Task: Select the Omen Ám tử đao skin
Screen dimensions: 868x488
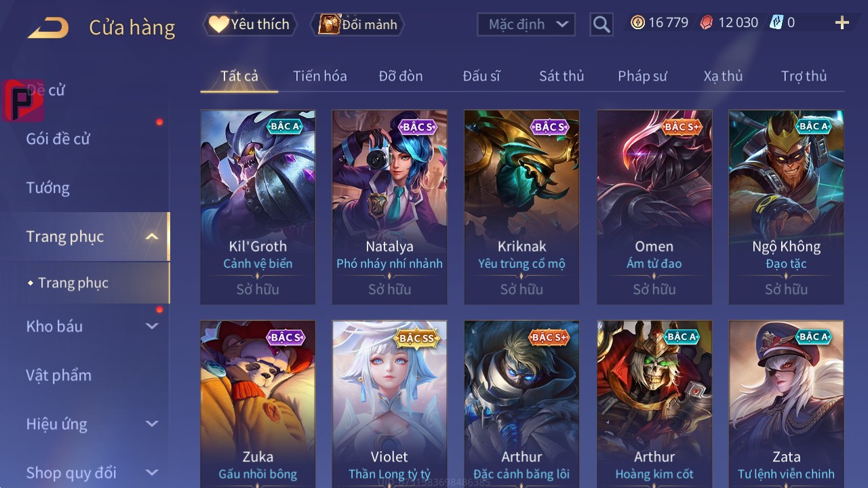Action: pos(654,207)
